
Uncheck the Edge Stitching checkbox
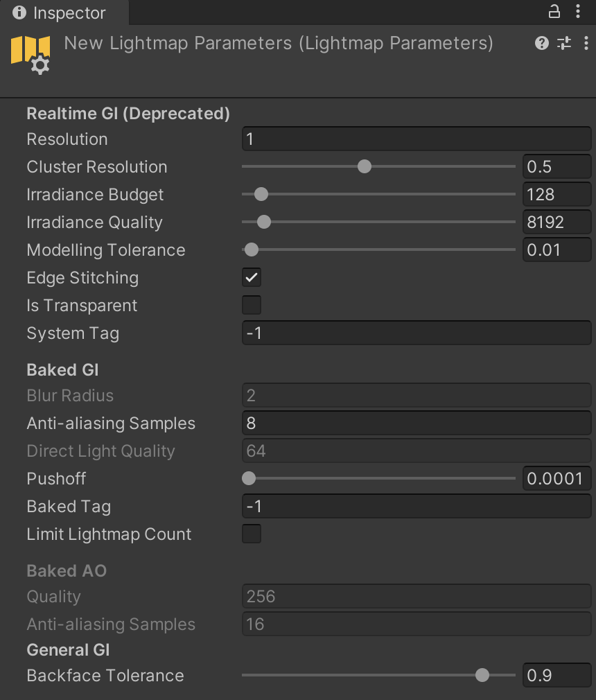252,278
